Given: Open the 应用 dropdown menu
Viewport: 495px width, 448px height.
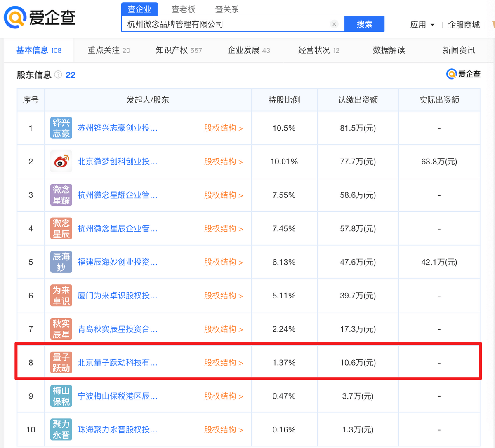Looking at the screenshot, I should (x=422, y=25).
